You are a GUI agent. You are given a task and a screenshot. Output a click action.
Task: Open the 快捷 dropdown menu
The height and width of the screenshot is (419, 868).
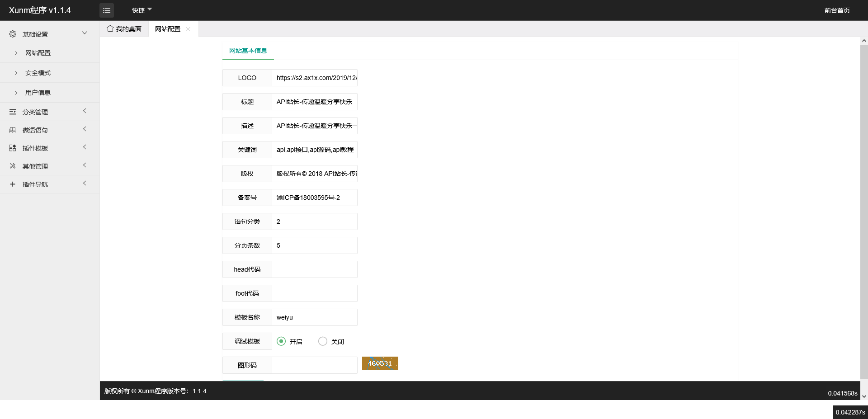(x=142, y=10)
